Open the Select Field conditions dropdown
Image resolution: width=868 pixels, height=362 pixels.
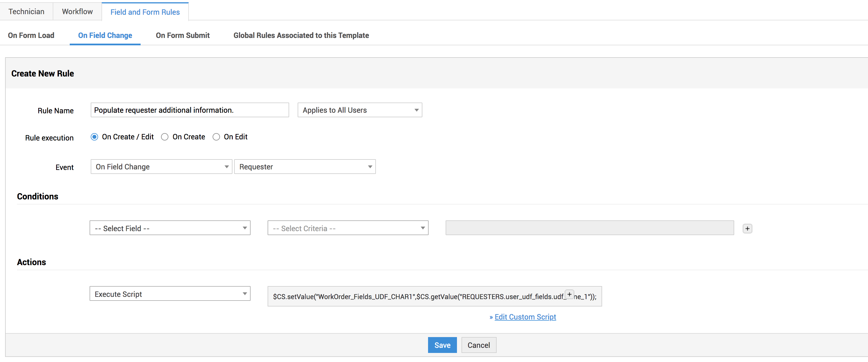pos(170,228)
